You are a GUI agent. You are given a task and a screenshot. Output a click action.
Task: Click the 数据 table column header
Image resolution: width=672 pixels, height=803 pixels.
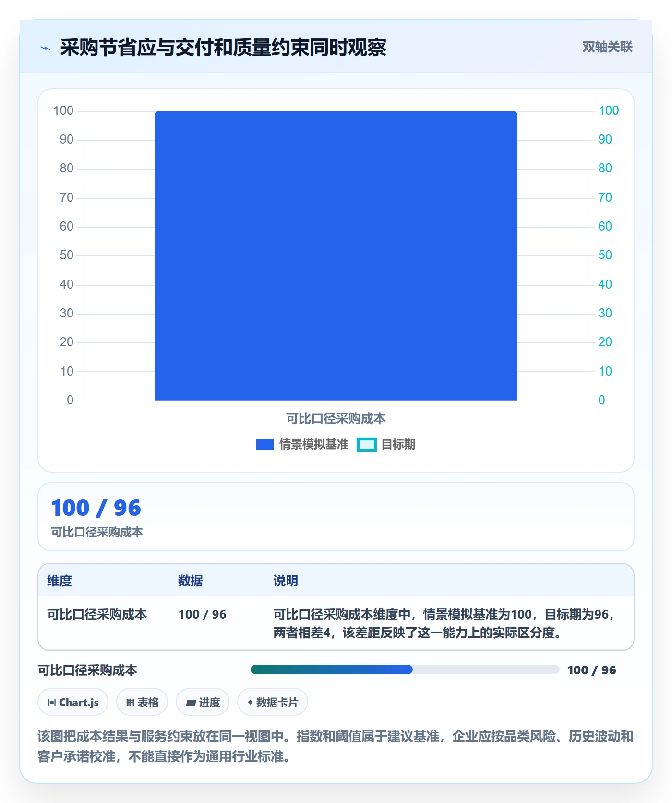[x=191, y=581]
